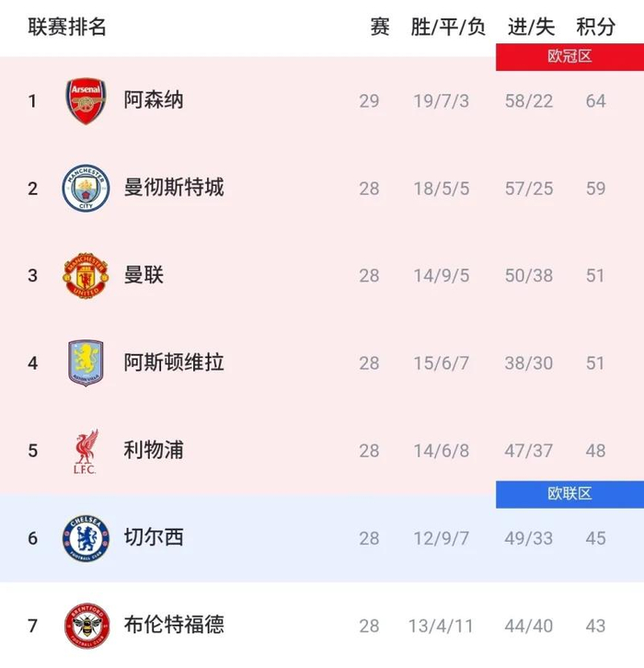The height and width of the screenshot is (668, 644).
Task: Tap the 布伦特福德 team name
Action: [x=174, y=626]
